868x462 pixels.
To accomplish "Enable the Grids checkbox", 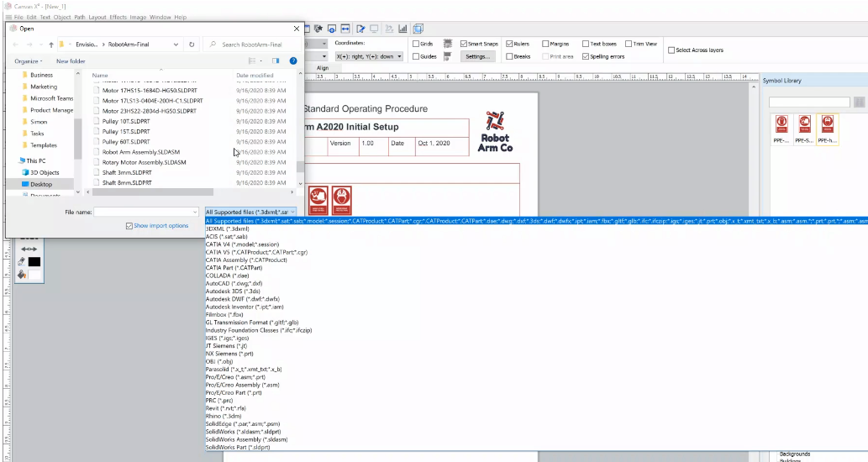I will click(x=416, y=44).
